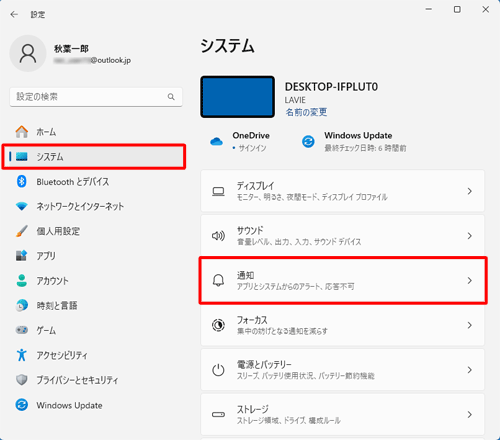Click 最終チェック日時 text

[x=365, y=148]
